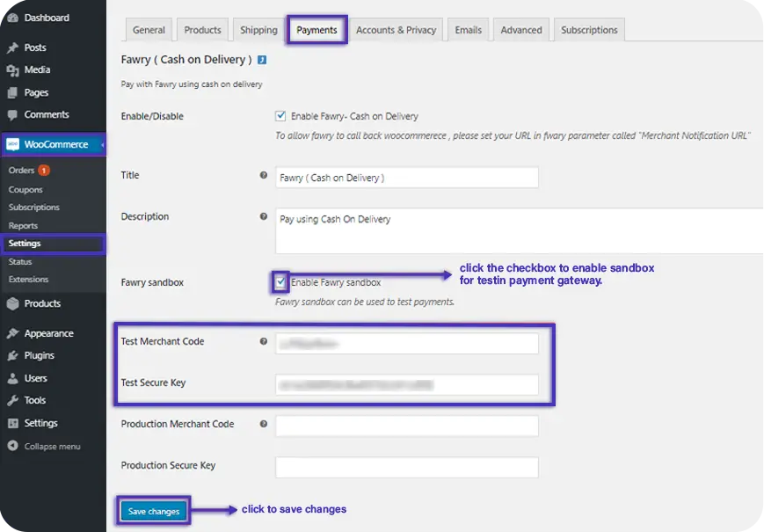Open Coupons in WooCommerce submenu
The image size is (764, 532).
click(25, 190)
